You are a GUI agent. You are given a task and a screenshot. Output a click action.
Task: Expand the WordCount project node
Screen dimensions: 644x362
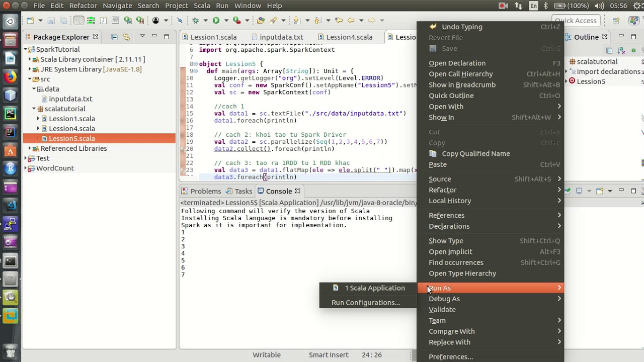[26, 168]
